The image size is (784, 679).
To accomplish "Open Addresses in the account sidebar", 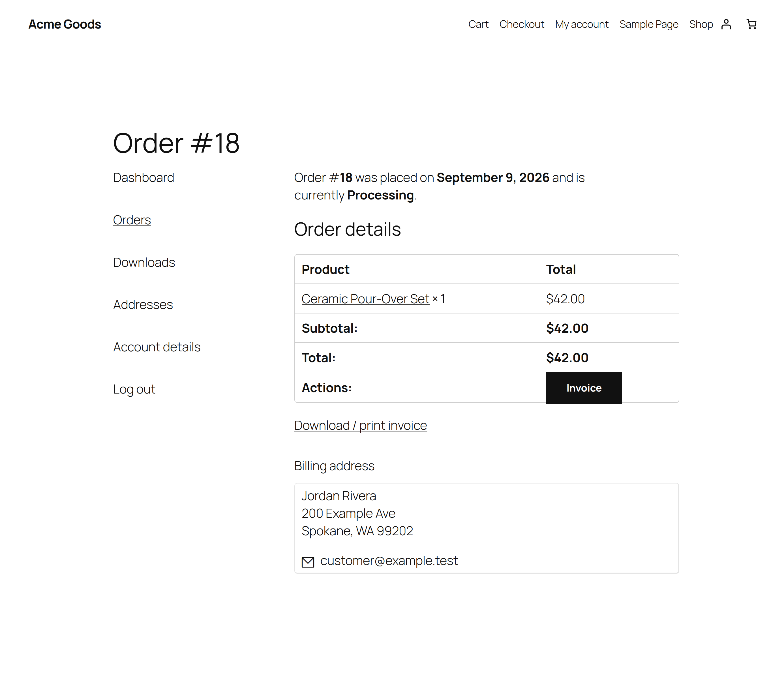I will click(x=143, y=304).
